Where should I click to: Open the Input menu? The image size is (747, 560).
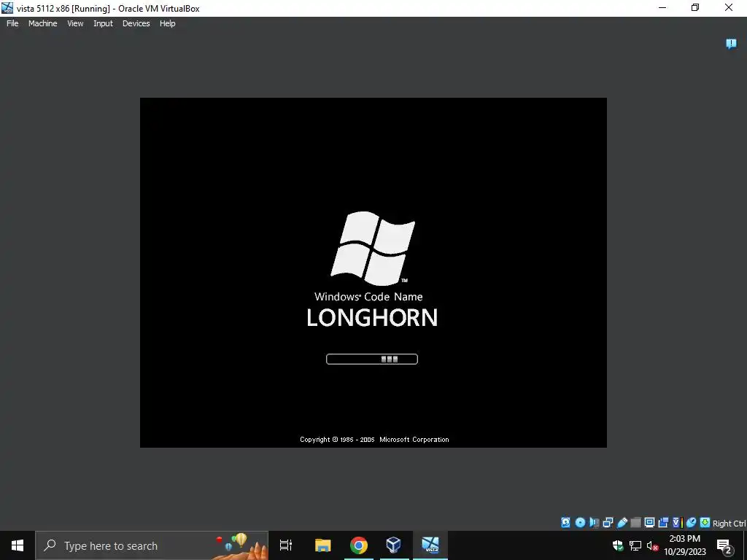point(103,23)
